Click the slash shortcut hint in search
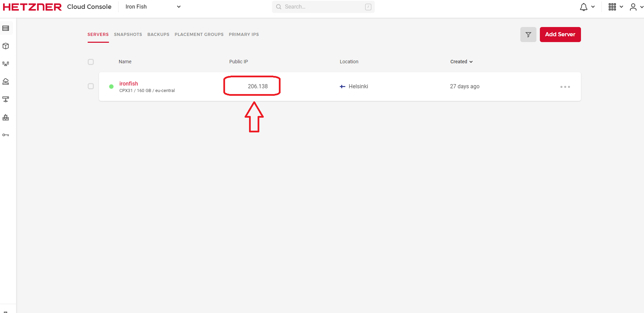644x313 pixels. [x=368, y=7]
